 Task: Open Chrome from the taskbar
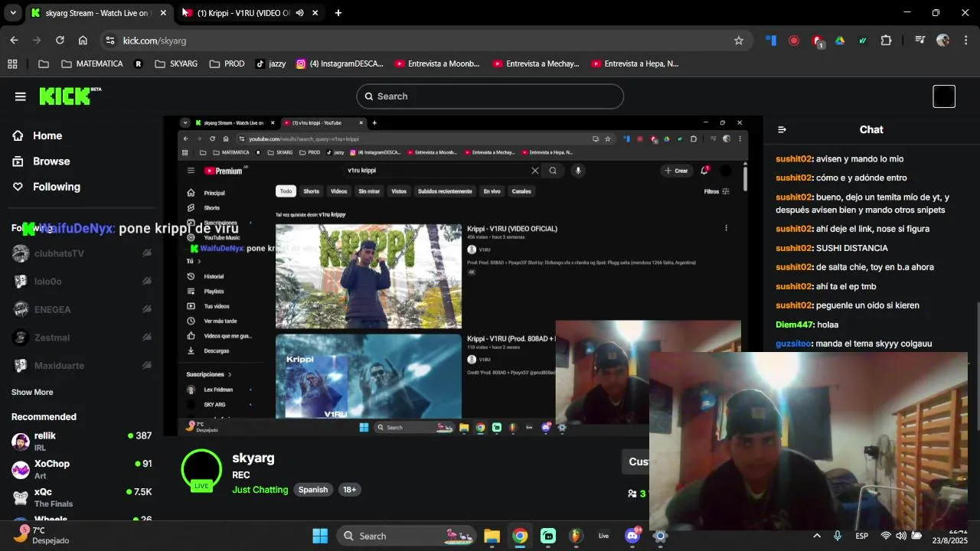coord(520,536)
